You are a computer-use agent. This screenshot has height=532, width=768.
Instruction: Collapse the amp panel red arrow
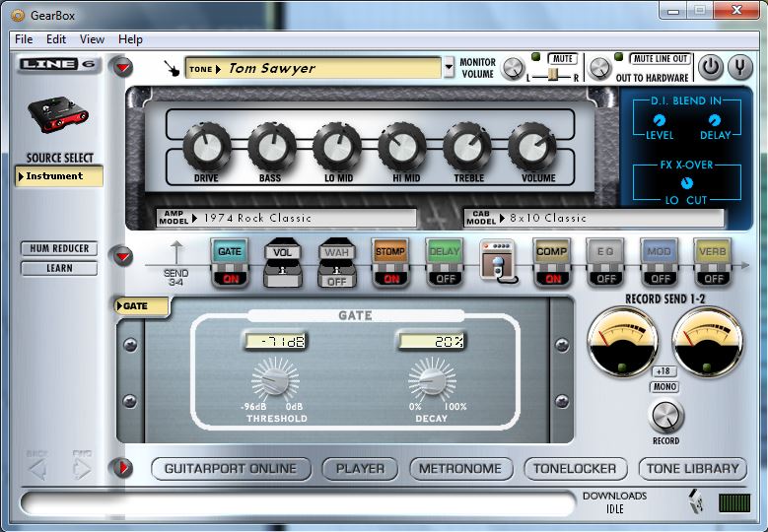click(x=123, y=67)
